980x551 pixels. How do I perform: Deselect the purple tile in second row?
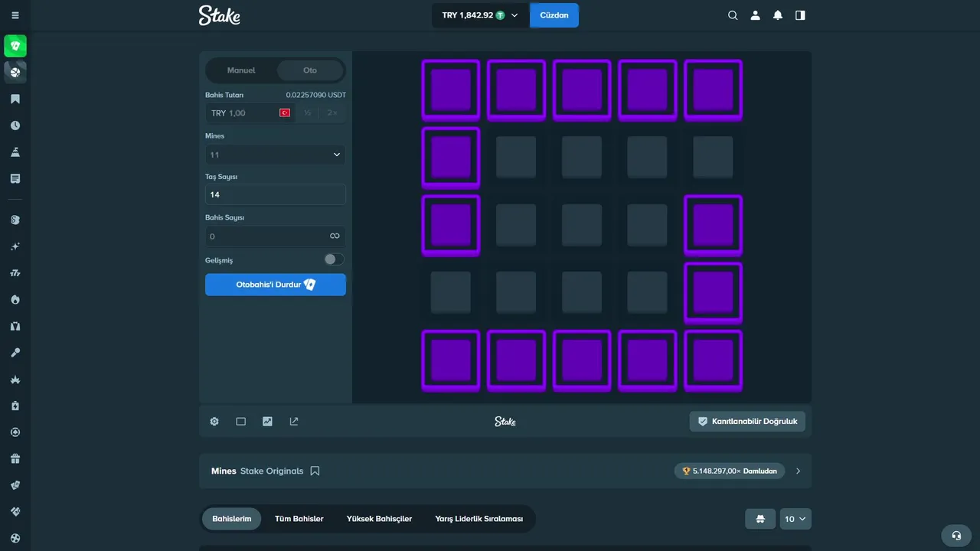(451, 158)
